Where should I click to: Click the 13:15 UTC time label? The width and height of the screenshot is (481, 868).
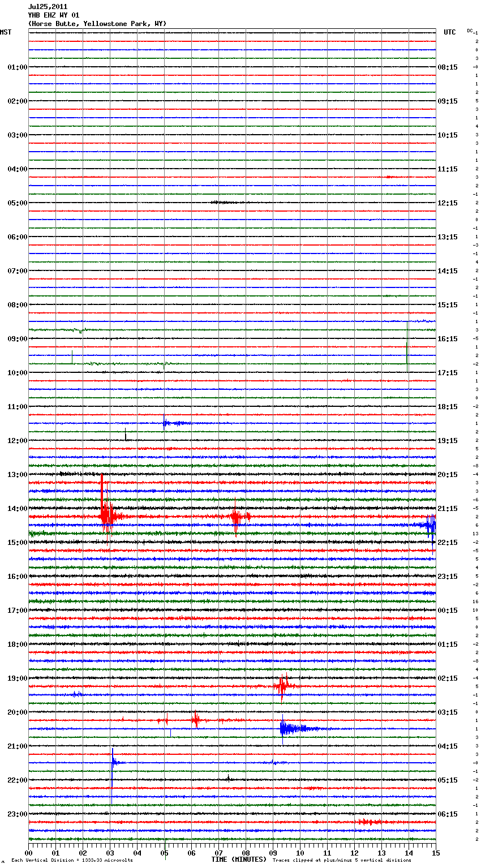click(x=448, y=237)
